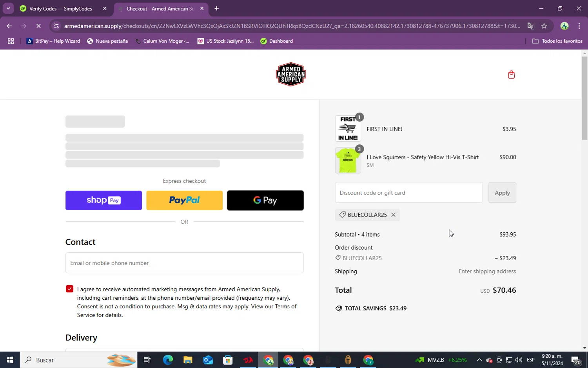The width and height of the screenshot is (588, 368).
Task: Click the FIRST IN LINE product thumbnail
Action: pos(348,129)
